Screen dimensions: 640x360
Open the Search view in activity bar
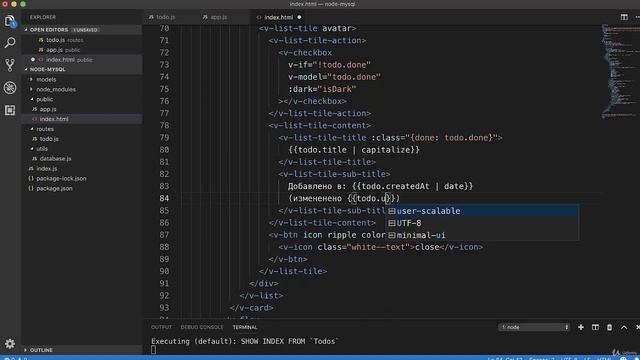coord(10,42)
